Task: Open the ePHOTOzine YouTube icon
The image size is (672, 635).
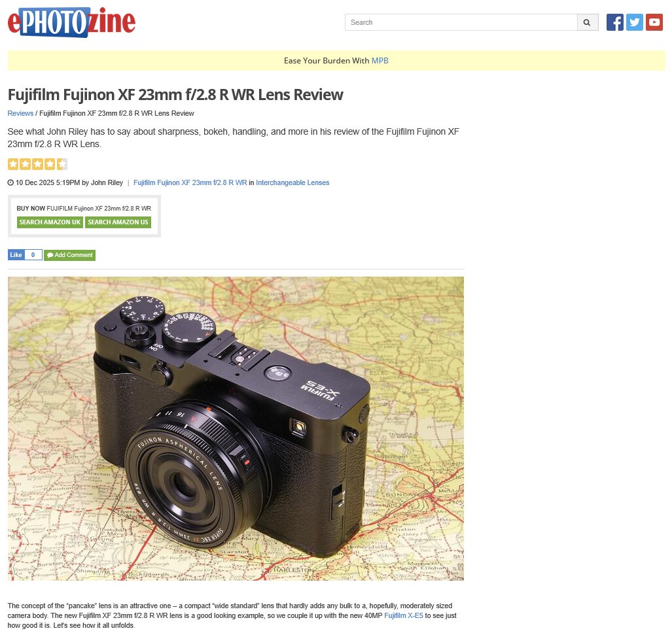Action: click(654, 22)
